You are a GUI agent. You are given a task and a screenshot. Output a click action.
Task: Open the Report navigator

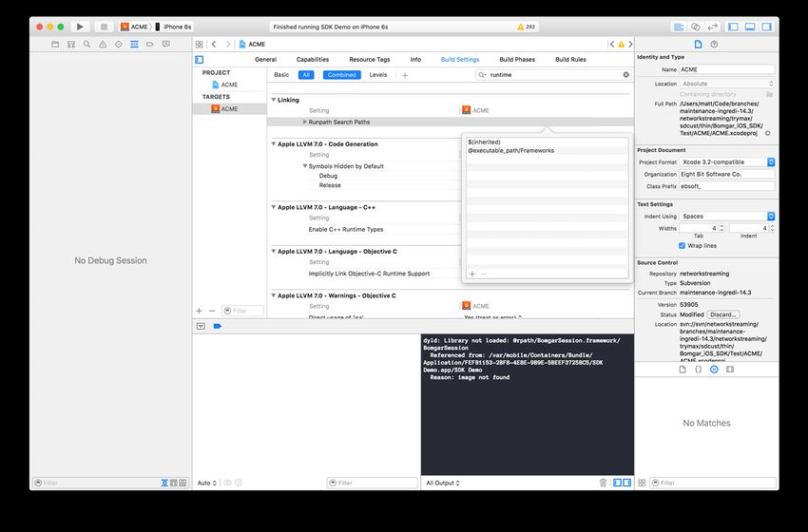point(166,45)
